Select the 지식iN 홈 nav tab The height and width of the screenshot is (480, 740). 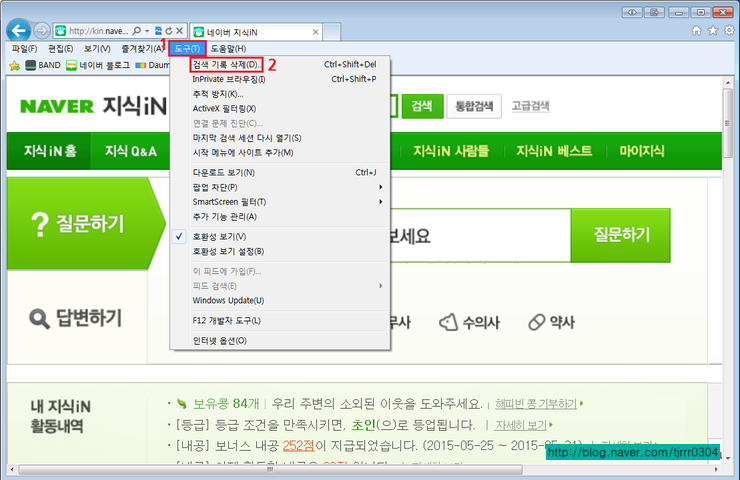click(50, 151)
